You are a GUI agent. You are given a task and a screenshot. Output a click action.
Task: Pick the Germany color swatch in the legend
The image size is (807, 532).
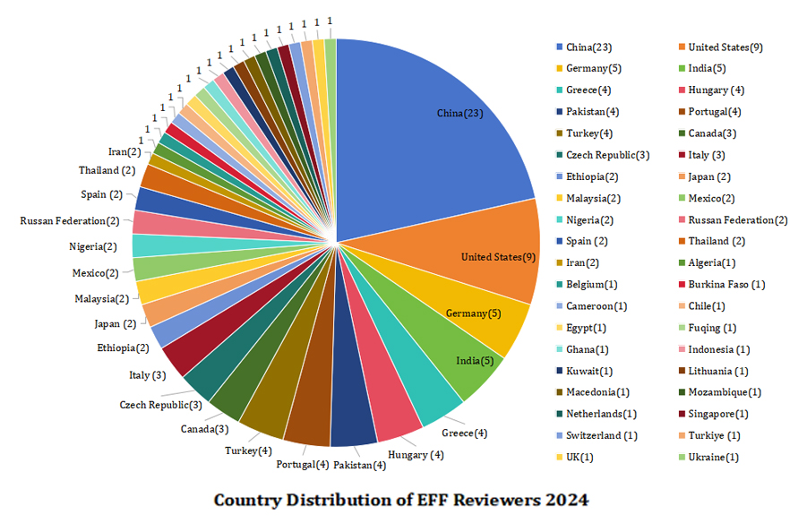click(560, 68)
